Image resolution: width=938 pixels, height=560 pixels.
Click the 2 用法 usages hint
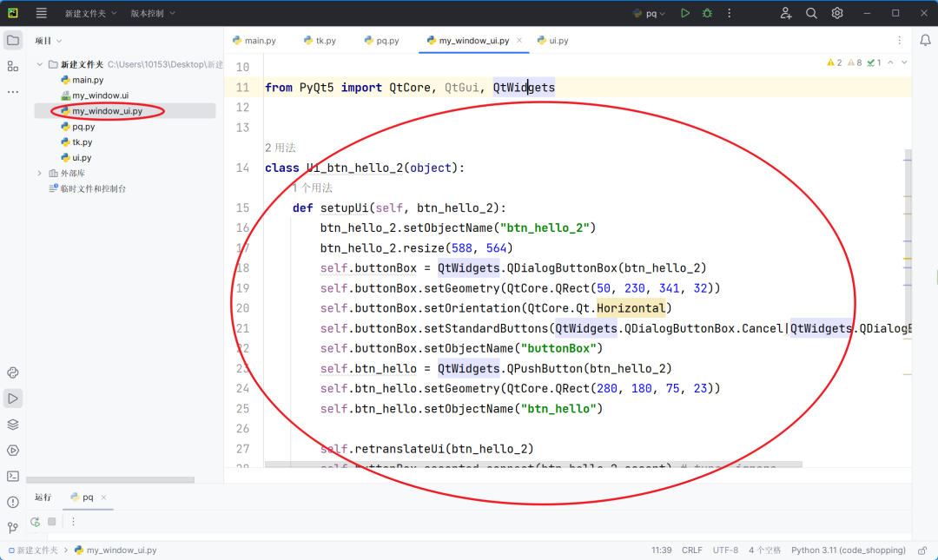[x=280, y=148]
